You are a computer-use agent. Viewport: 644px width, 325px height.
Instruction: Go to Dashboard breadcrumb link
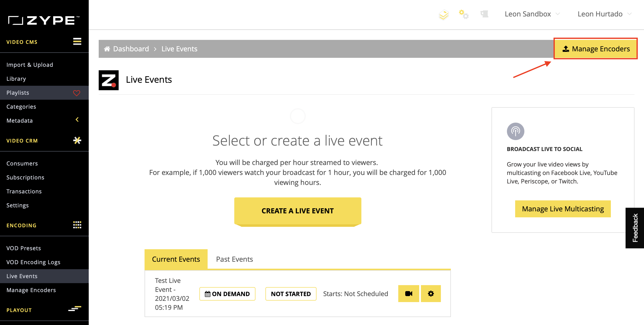[131, 49]
